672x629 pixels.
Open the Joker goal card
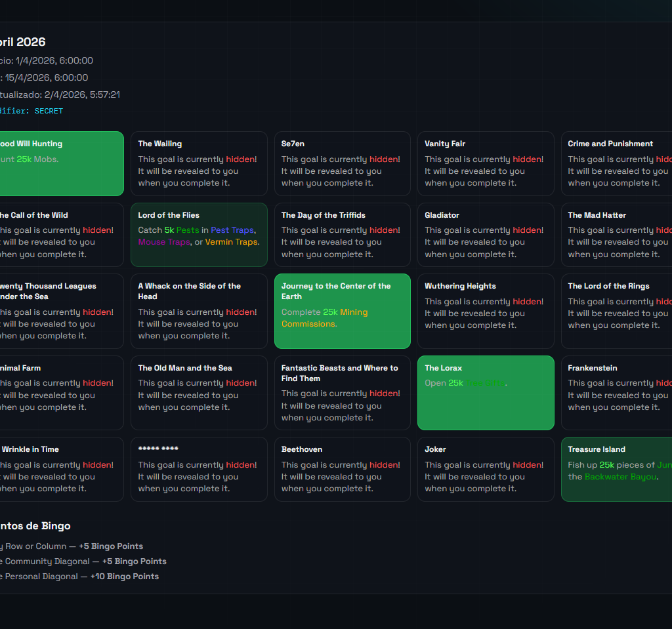(486, 469)
